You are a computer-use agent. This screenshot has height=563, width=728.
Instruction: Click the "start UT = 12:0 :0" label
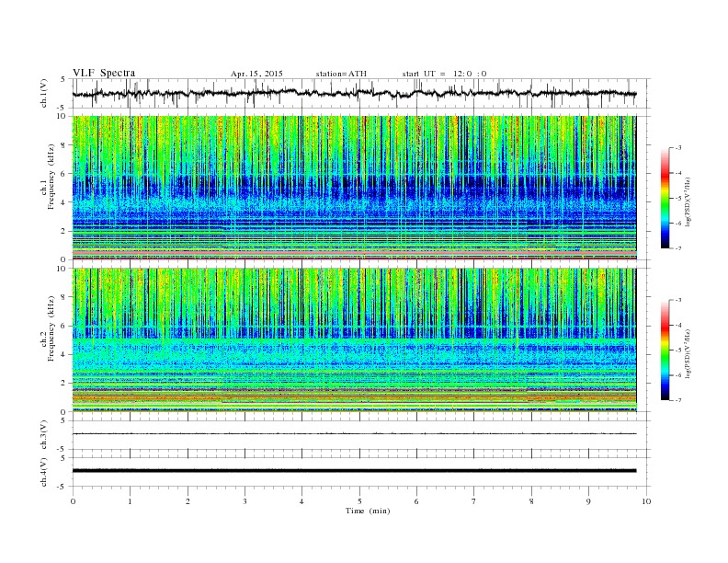[x=444, y=74]
